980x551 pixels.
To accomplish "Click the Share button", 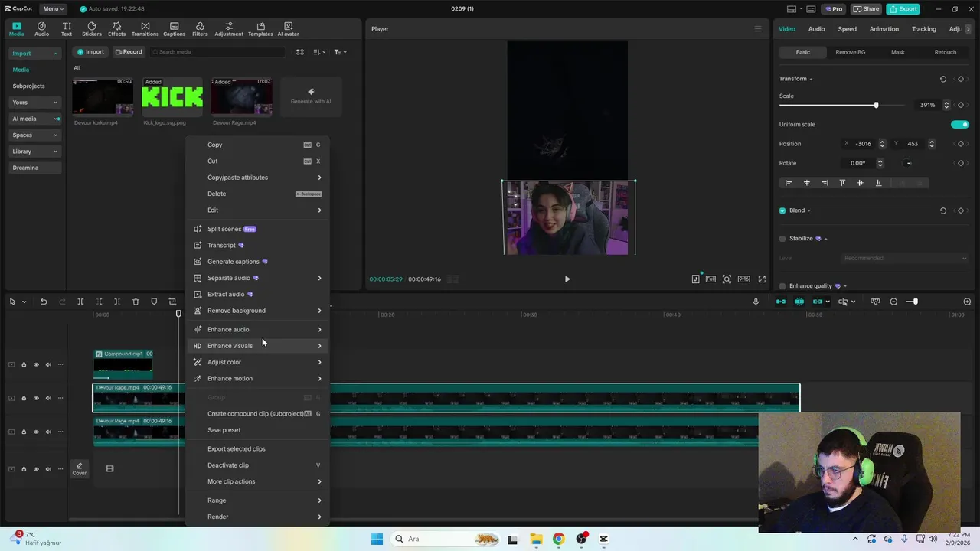I will [866, 9].
